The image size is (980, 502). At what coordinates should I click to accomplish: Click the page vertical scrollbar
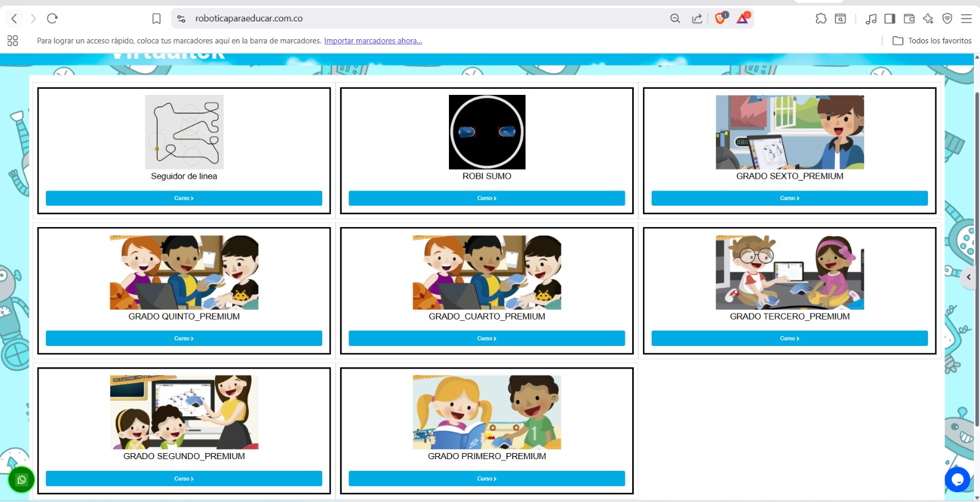click(x=976, y=260)
